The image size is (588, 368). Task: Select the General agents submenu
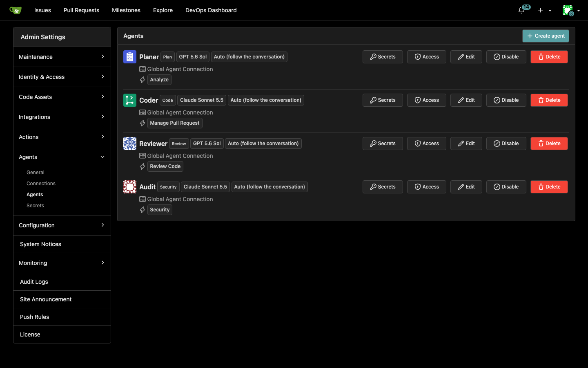coord(36,173)
